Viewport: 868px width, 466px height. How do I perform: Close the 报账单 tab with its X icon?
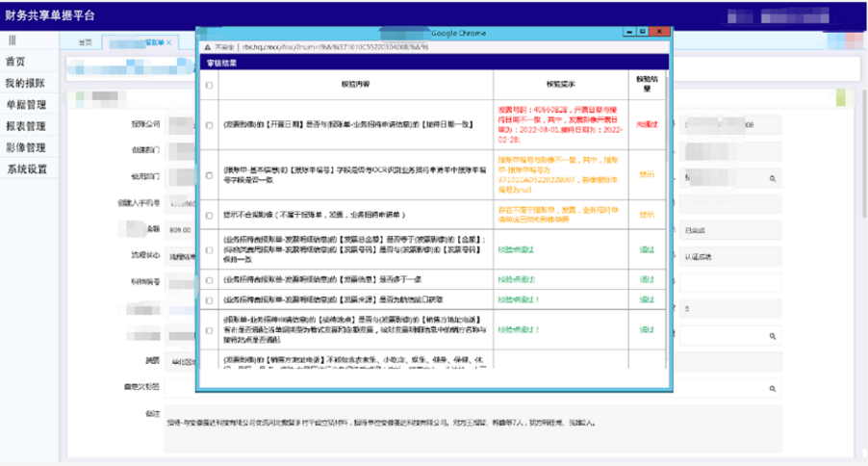click(x=168, y=43)
